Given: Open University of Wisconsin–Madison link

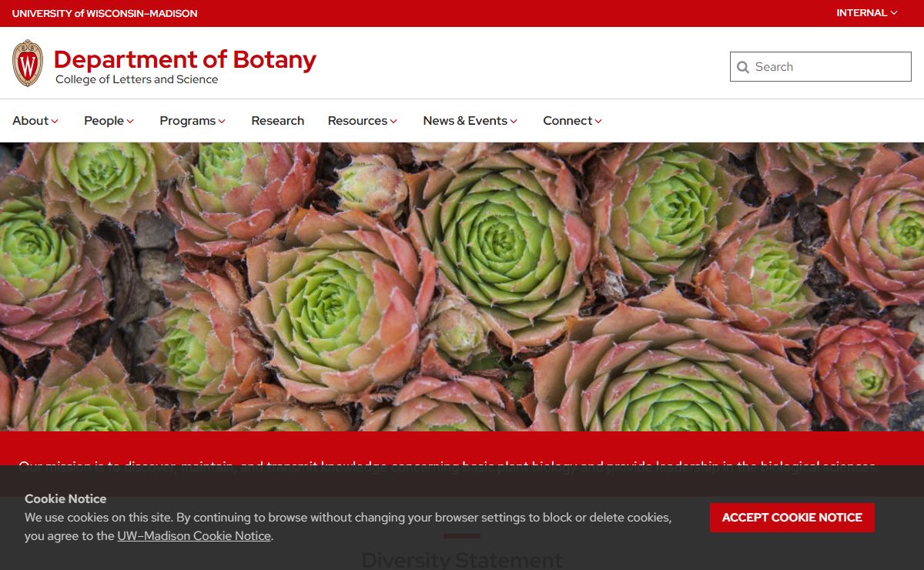Looking at the screenshot, I should click(x=105, y=13).
